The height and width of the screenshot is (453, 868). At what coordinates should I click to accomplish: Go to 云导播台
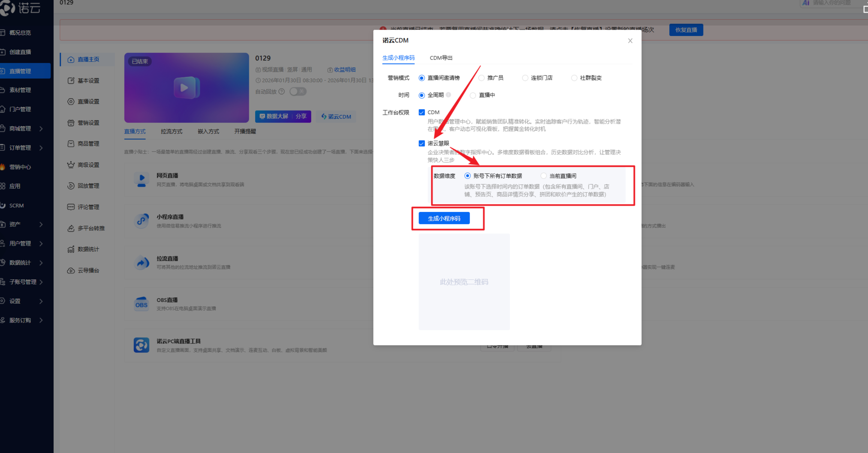coord(88,270)
